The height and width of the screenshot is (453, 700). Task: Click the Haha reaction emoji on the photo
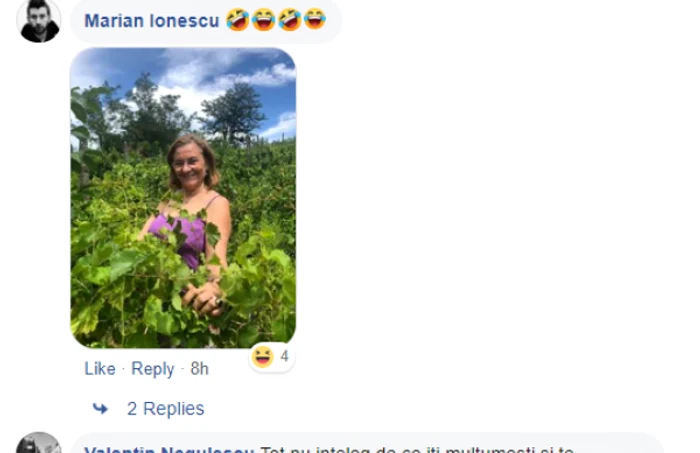pos(262,357)
